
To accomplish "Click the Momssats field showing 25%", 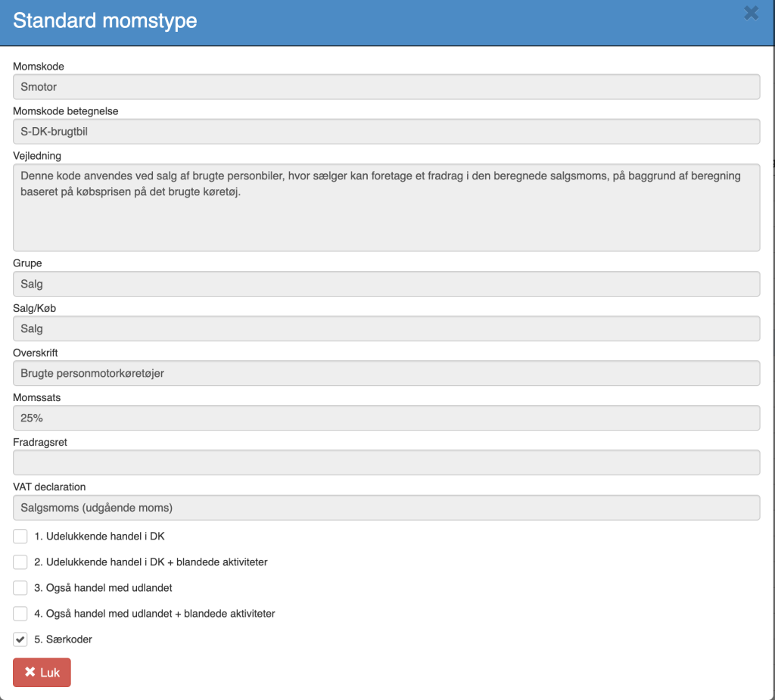I will [x=387, y=418].
